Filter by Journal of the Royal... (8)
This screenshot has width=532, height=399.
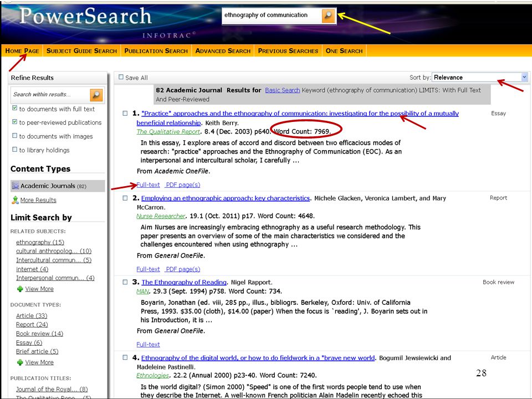(x=52, y=389)
